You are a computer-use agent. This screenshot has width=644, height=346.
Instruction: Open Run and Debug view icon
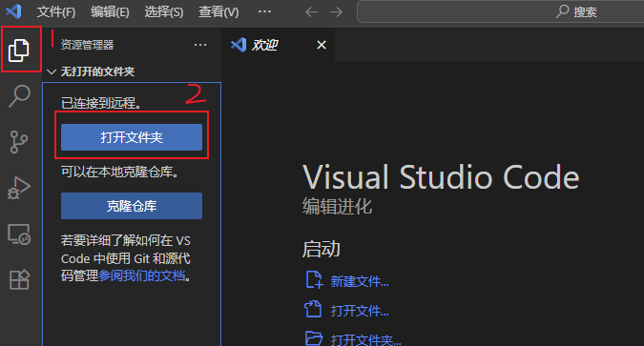[x=19, y=188]
